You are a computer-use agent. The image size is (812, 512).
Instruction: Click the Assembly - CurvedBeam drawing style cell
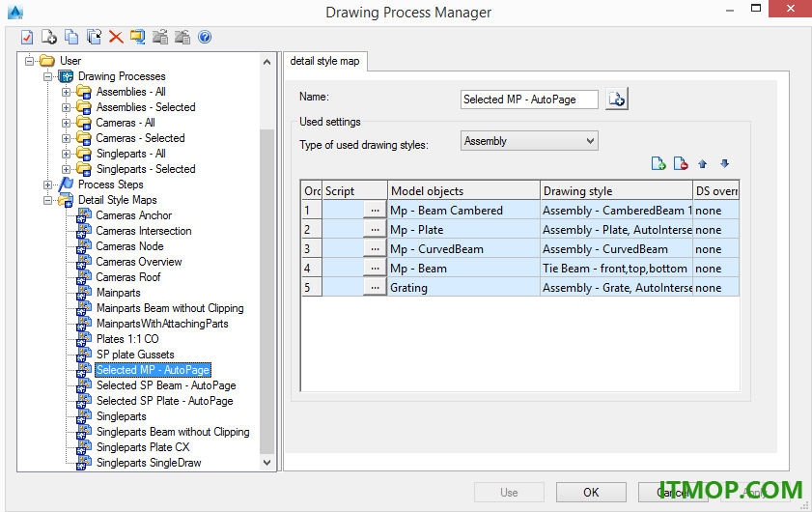[616, 248]
